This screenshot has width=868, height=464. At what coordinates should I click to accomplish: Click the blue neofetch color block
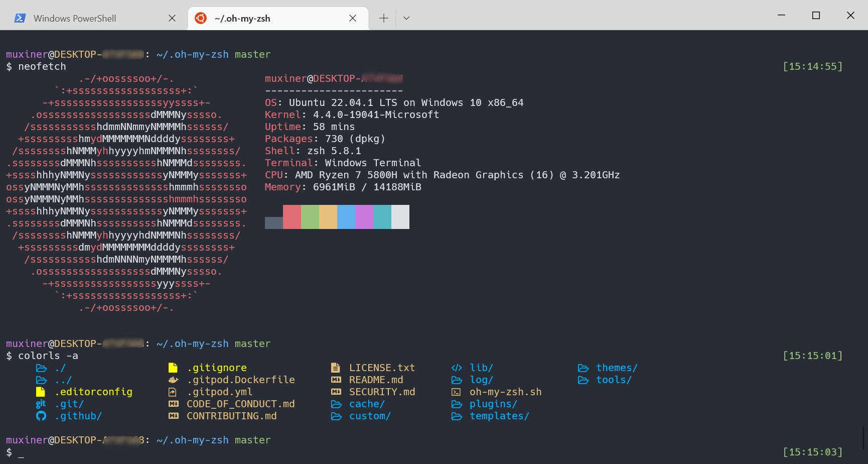[x=346, y=217]
